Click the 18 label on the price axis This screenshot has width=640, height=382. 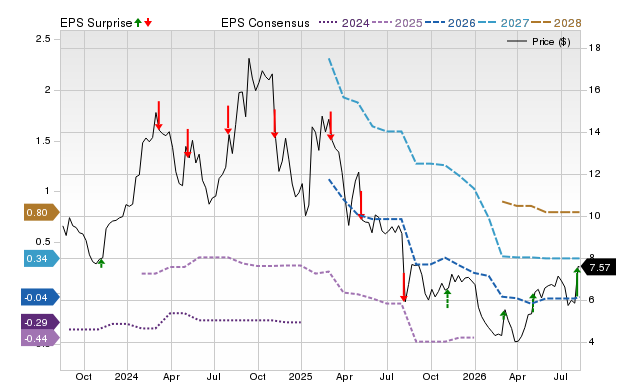[x=595, y=48]
